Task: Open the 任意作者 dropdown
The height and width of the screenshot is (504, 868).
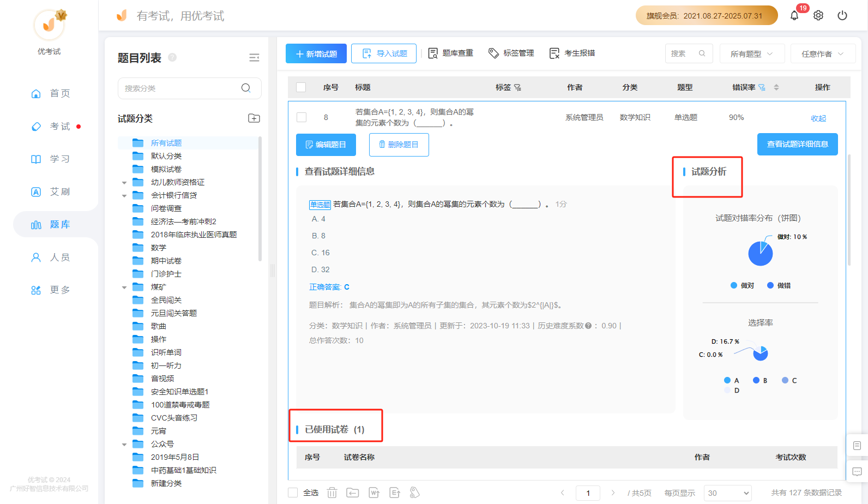Action: coord(823,53)
